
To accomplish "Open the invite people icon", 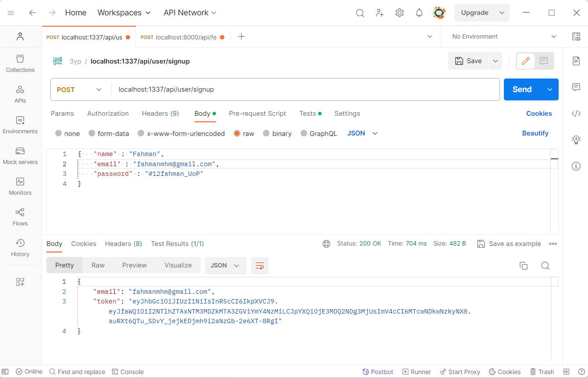I will pyautogui.click(x=380, y=13).
